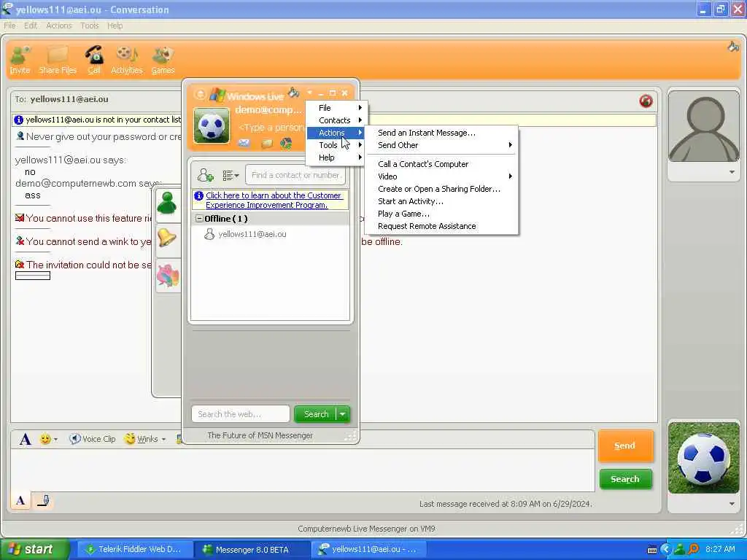Open the conversation window Tools menu

(89, 26)
